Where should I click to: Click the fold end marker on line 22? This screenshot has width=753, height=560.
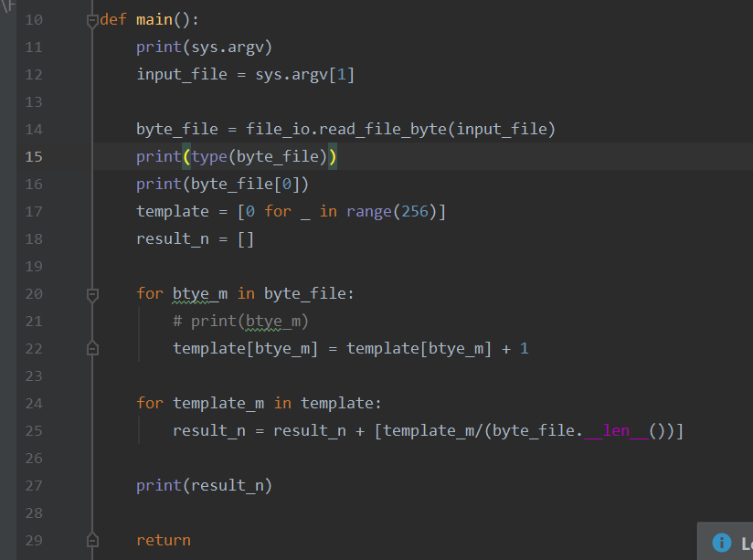click(x=92, y=348)
